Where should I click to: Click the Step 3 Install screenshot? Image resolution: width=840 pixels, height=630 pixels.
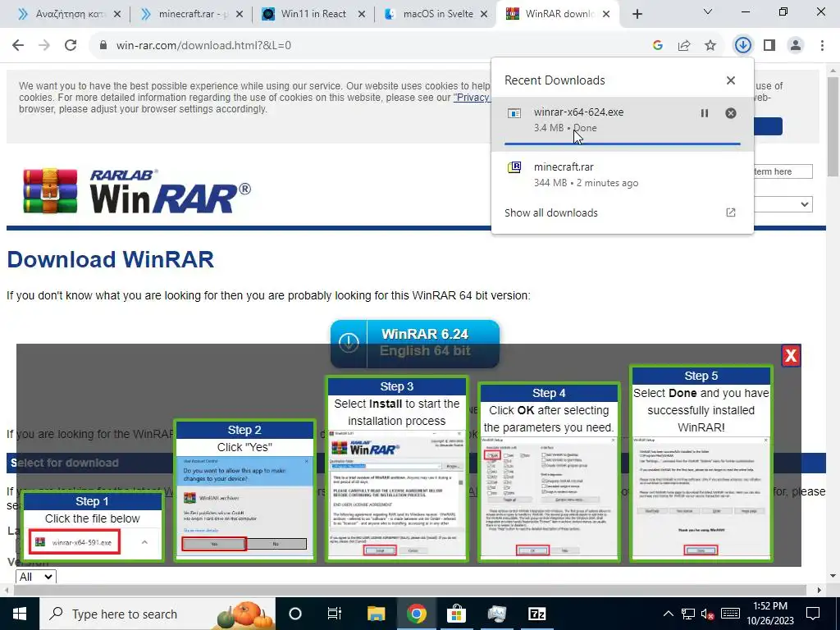pyautogui.click(x=397, y=493)
